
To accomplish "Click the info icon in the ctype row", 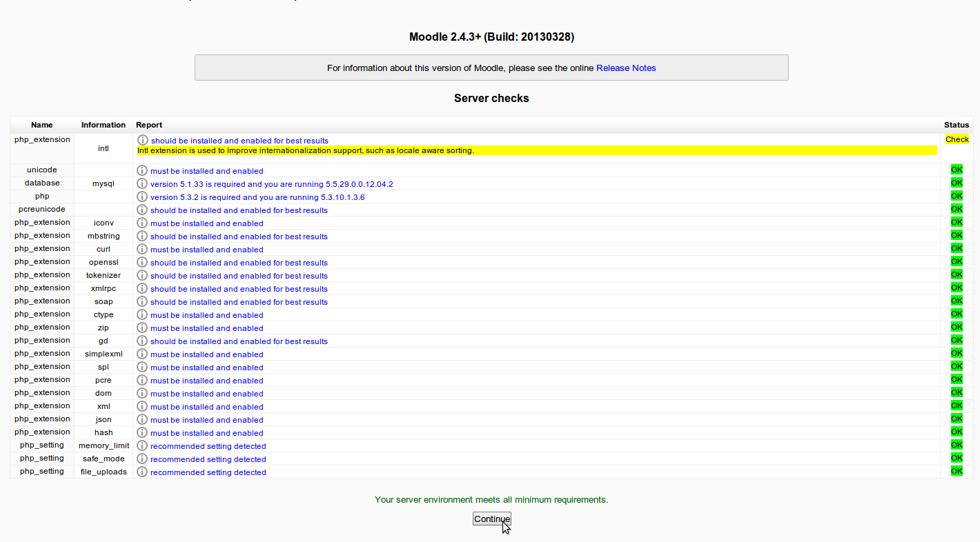I will point(142,314).
